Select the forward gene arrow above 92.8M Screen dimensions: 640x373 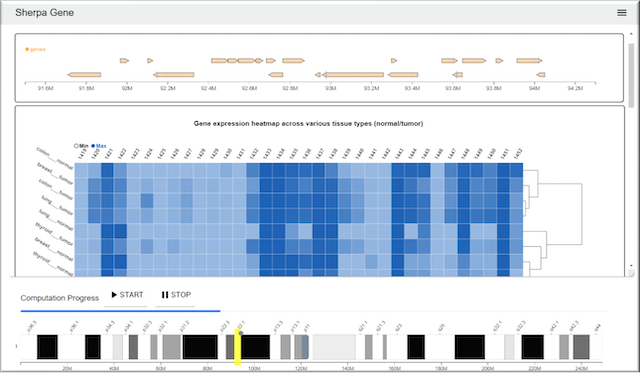[293, 61]
